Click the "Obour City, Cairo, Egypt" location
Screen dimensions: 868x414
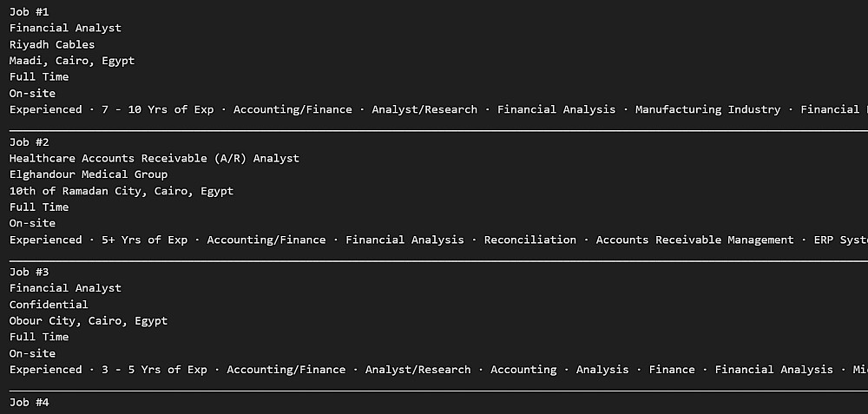pos(89,321)
